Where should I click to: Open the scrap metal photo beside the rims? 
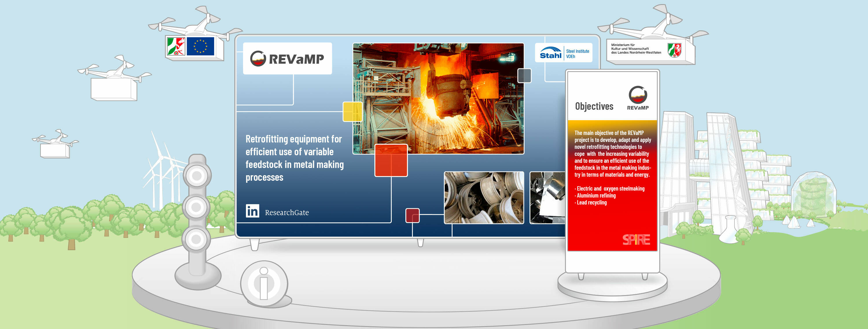[547, 198]
